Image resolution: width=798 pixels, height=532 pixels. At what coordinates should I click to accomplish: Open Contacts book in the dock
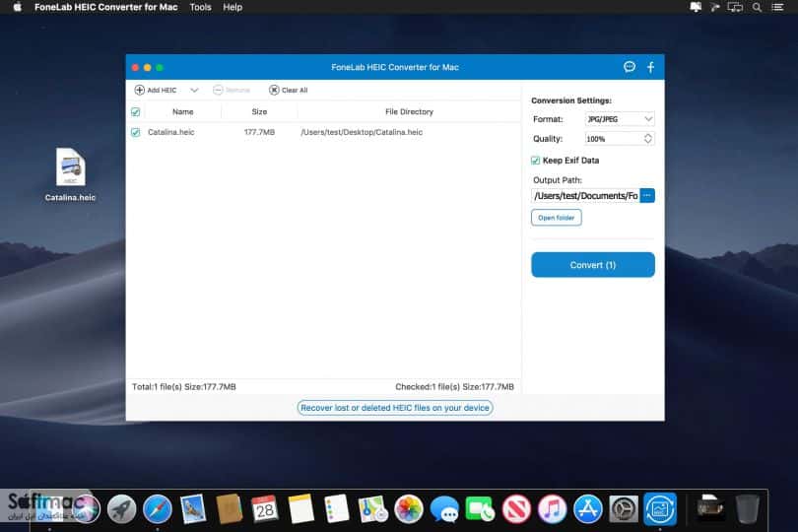(229, 509)
